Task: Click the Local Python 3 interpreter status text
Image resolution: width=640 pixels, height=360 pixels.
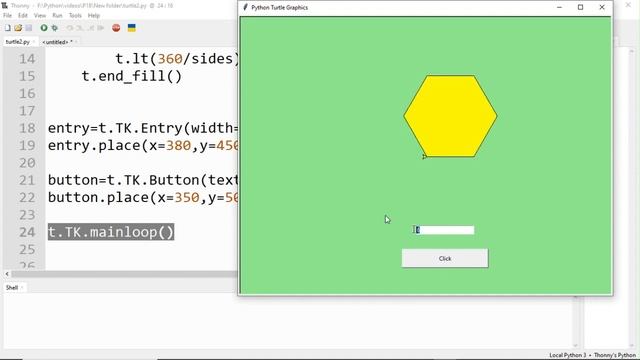Action: click(x=567, y=355)
